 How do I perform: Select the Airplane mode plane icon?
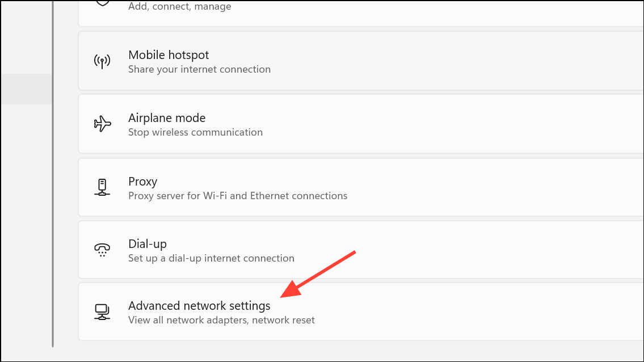(x=102, y=124)
